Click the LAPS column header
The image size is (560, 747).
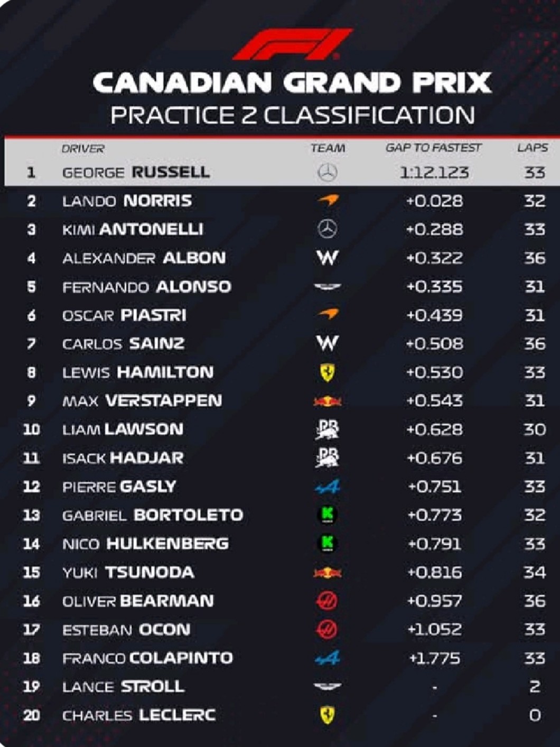[x=532, y=148]
